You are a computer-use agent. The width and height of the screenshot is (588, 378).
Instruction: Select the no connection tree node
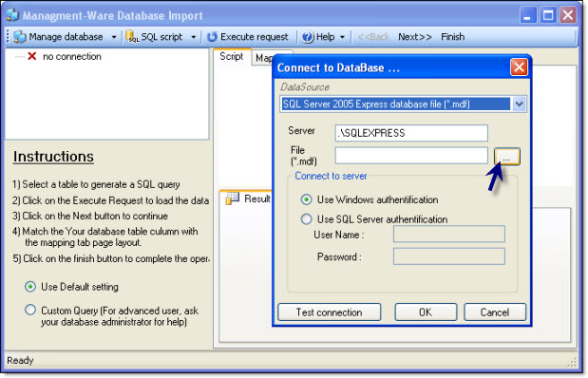[x=72, y=56]
